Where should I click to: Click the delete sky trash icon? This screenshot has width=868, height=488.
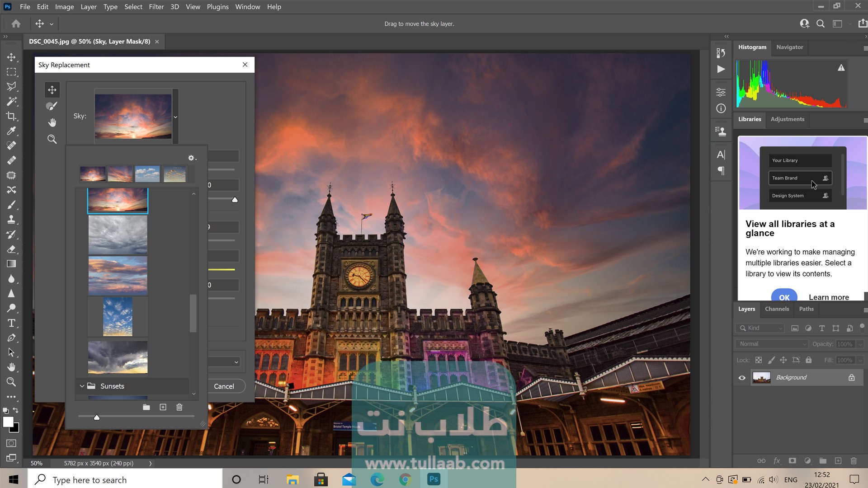pyautogui.click(x=179, y=407)
